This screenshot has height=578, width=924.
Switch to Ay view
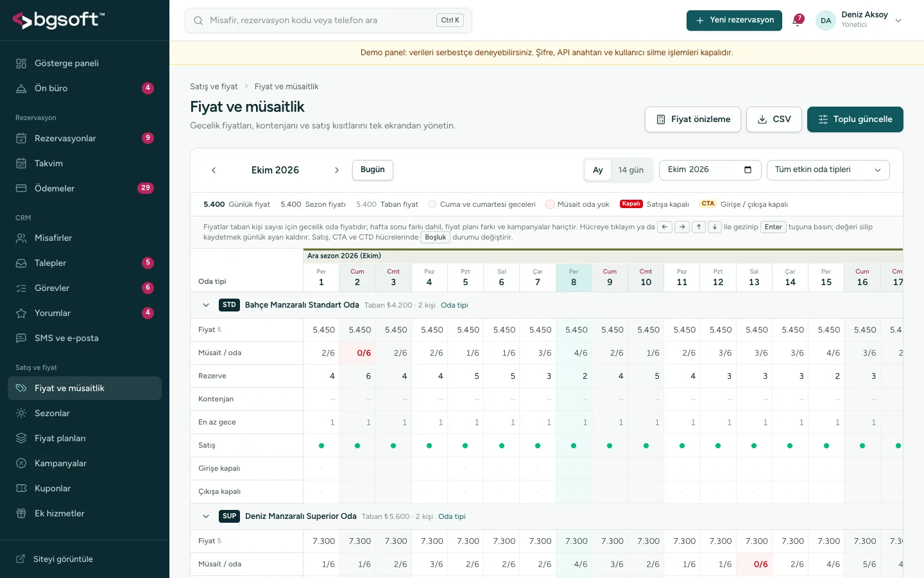[598, 170]
